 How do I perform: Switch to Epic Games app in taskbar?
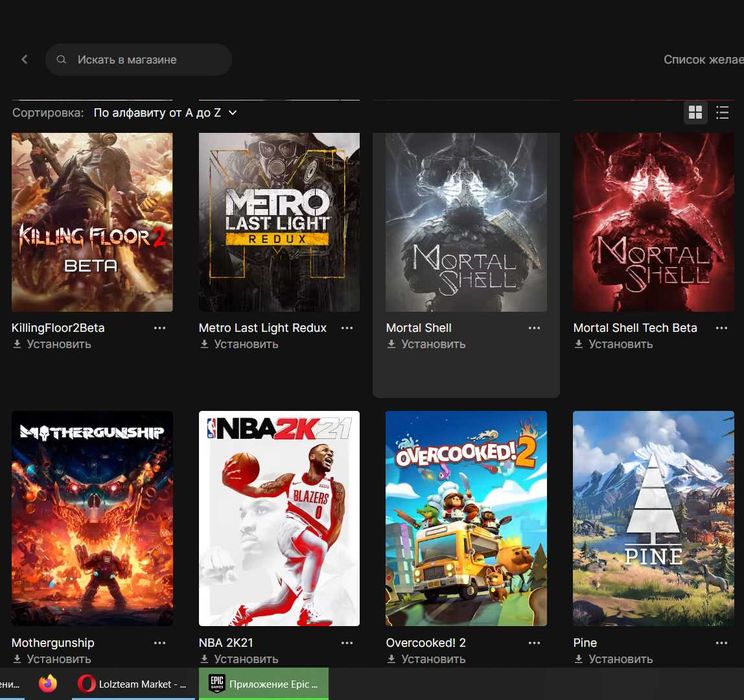click(264, 684)
